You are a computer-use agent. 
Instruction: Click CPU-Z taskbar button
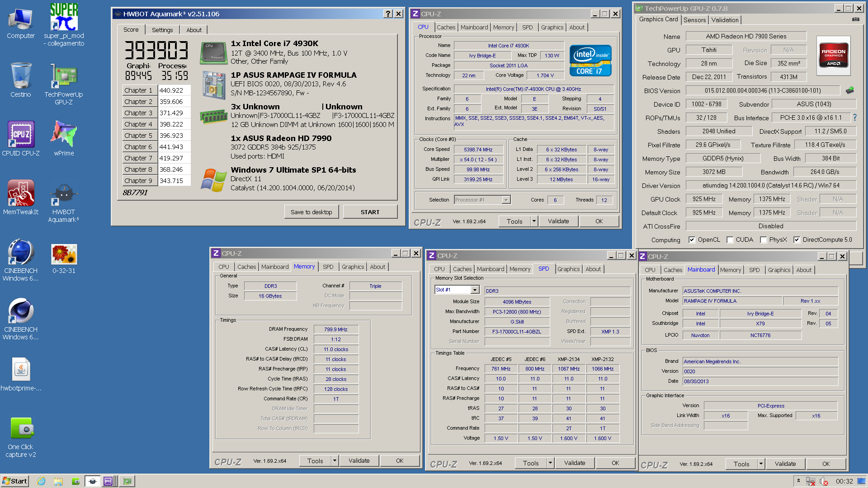pos(108,481)
